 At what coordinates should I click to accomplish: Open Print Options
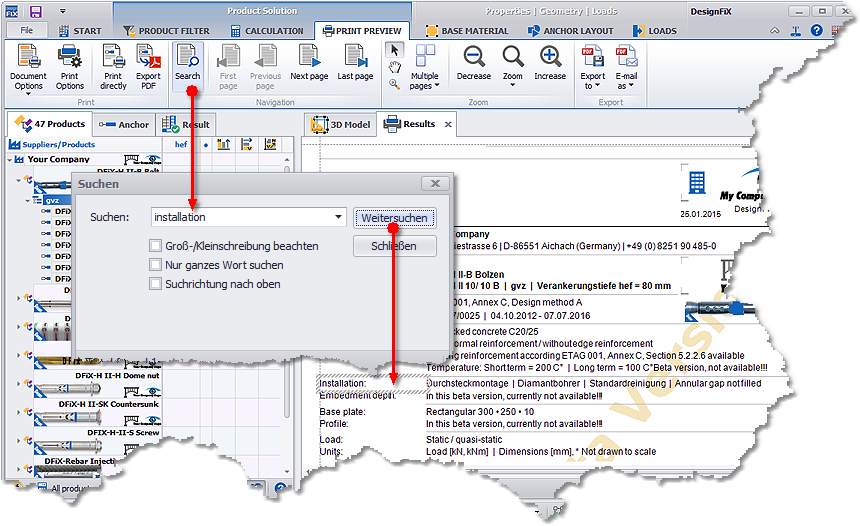(x=69, y=66)
